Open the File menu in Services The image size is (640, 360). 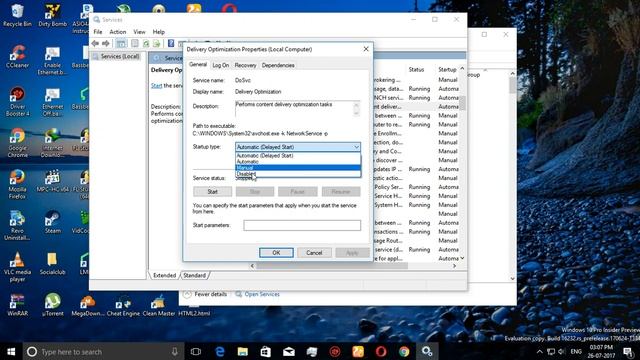point(98,32)
